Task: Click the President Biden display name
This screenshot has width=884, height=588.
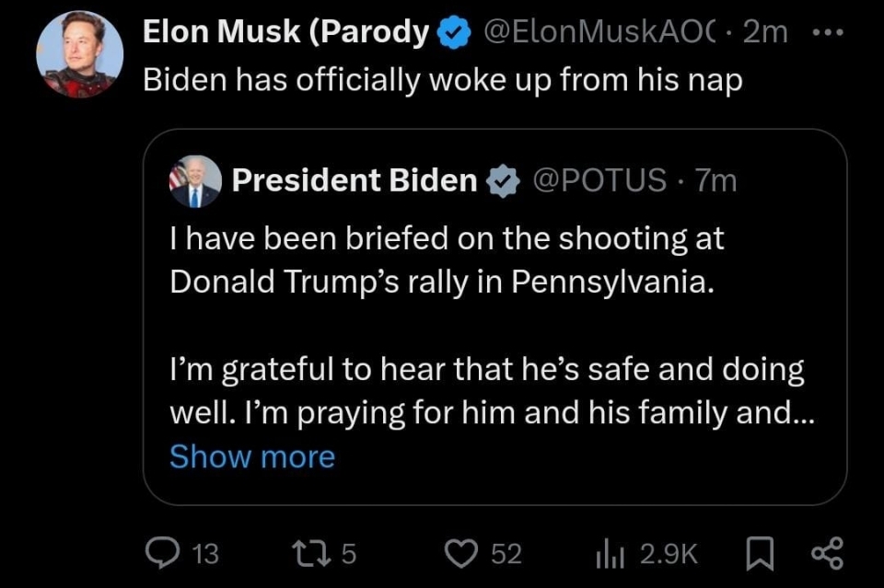Action: (355, 181)
